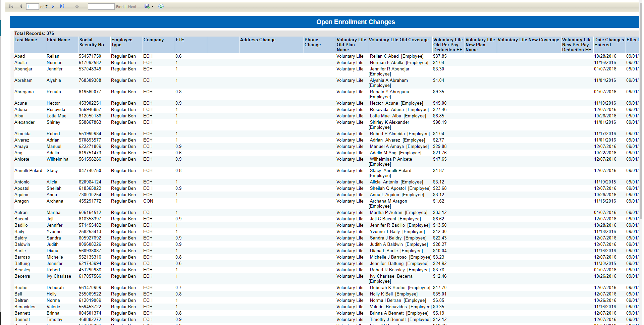Screen dimensions: 644x325
Task: Click the FTE column header
Action: 180,40
